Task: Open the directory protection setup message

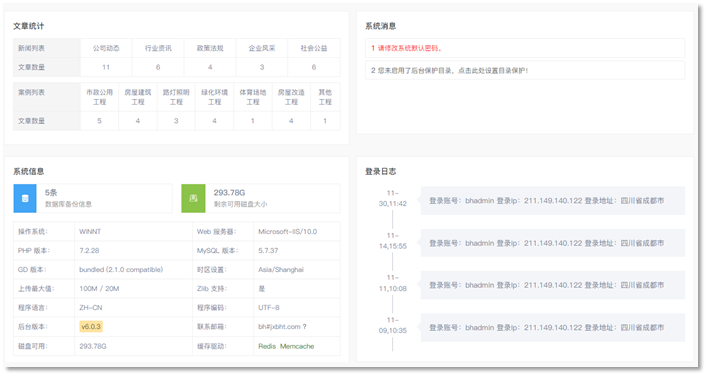Action: pos(525,70)
